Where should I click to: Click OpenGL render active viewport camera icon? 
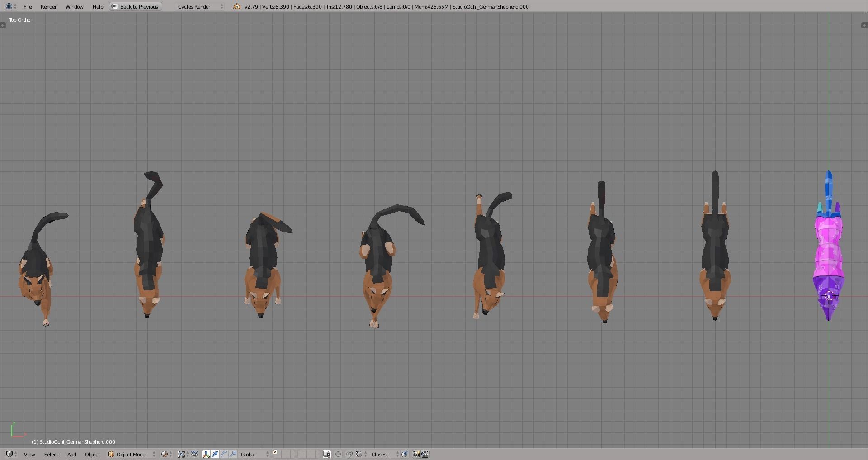click(x=416, y=454)
